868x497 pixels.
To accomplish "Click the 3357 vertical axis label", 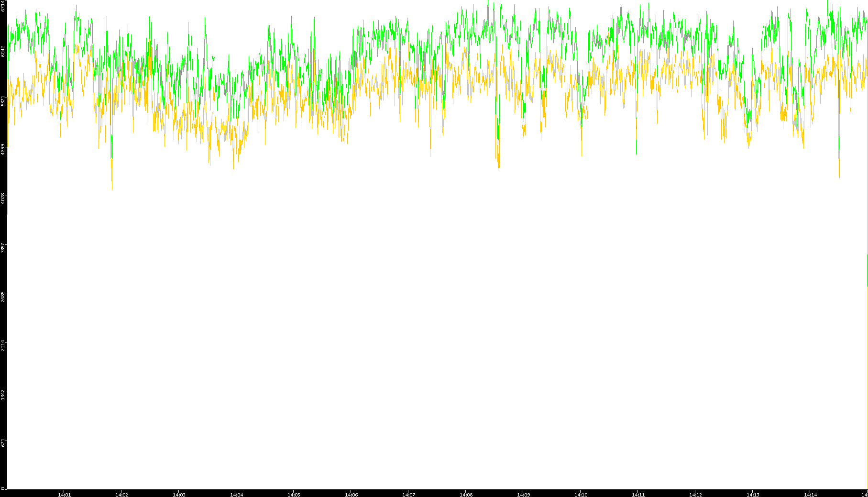I will tap(3, 248).
